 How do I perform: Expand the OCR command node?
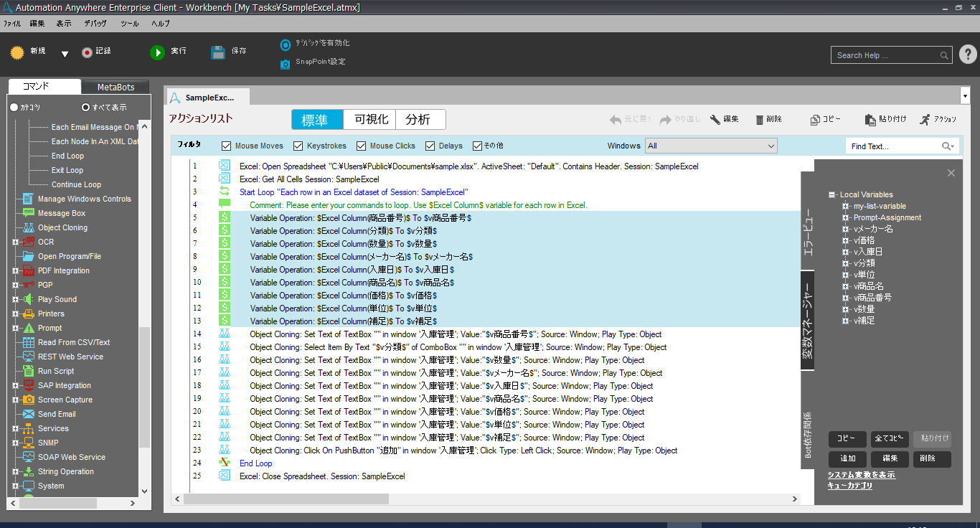[15, 242]
